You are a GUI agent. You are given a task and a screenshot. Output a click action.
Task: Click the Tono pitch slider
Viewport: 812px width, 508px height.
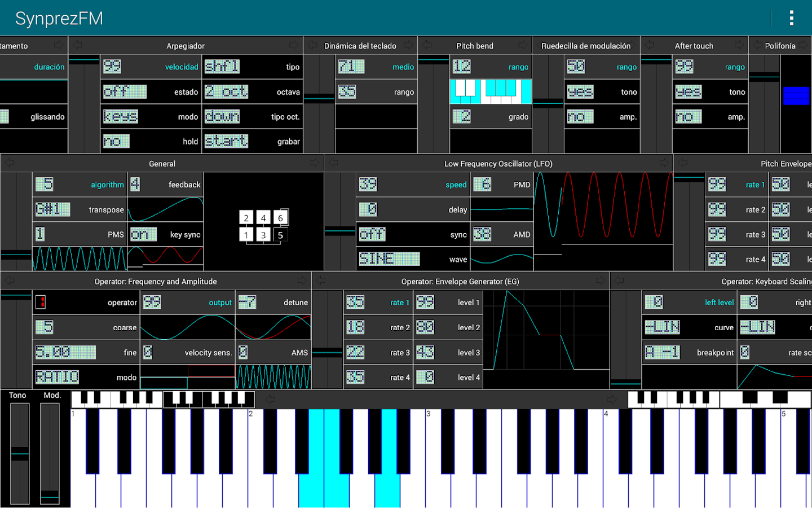[x=20, y=453]
